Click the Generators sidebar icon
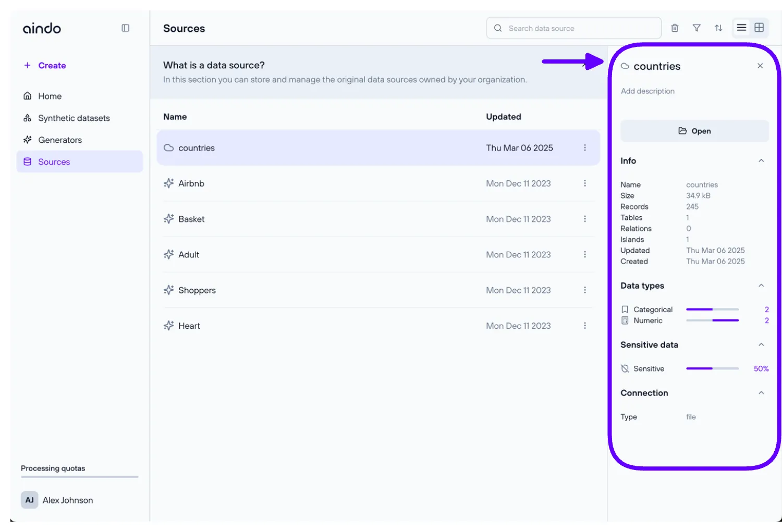 (28, 140)
